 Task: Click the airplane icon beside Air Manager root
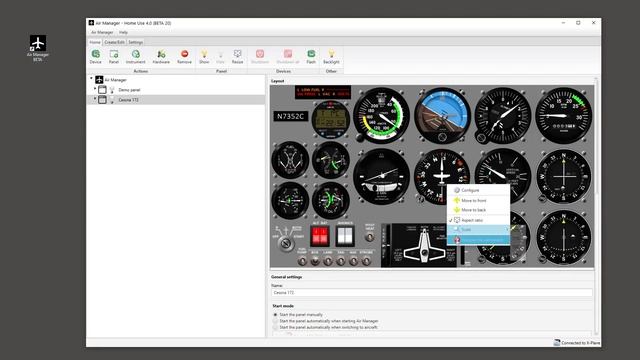coord(99,80)
